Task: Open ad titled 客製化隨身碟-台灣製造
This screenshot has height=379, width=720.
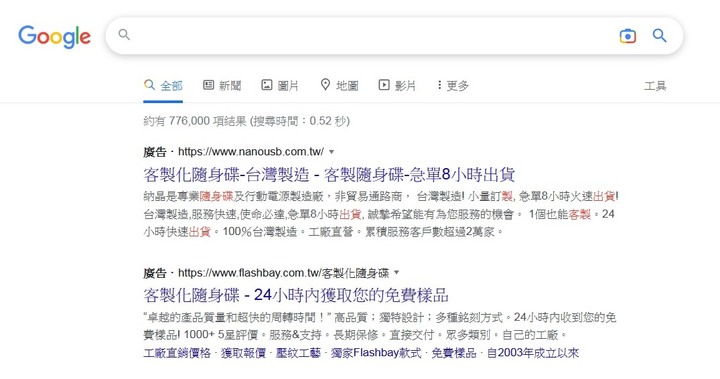Action: pyautogui.click(x=329, y=175)
